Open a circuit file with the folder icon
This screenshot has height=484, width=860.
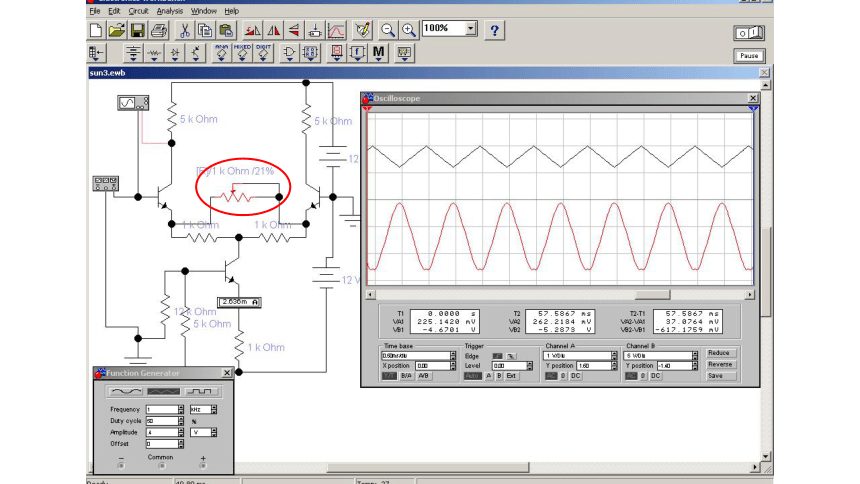tap(117, 30)
